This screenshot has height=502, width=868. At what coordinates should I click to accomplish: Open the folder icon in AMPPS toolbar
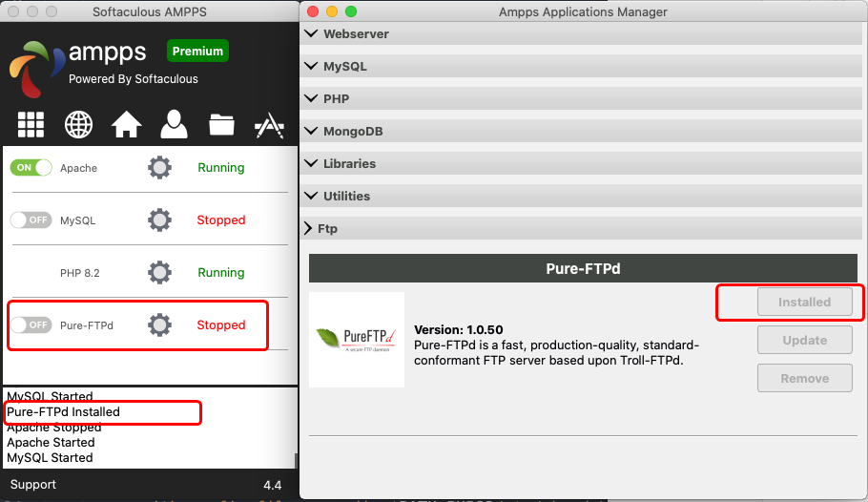point(221,125)
